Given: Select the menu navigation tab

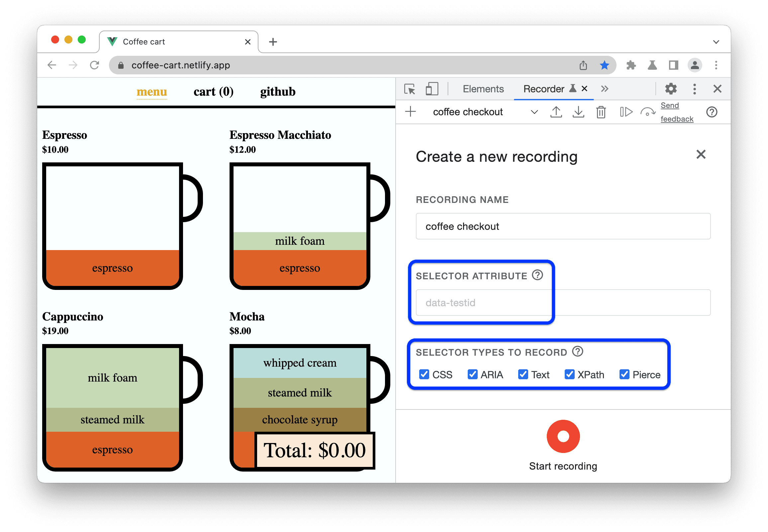Looking at the screenshot, I should coord(150,91).
